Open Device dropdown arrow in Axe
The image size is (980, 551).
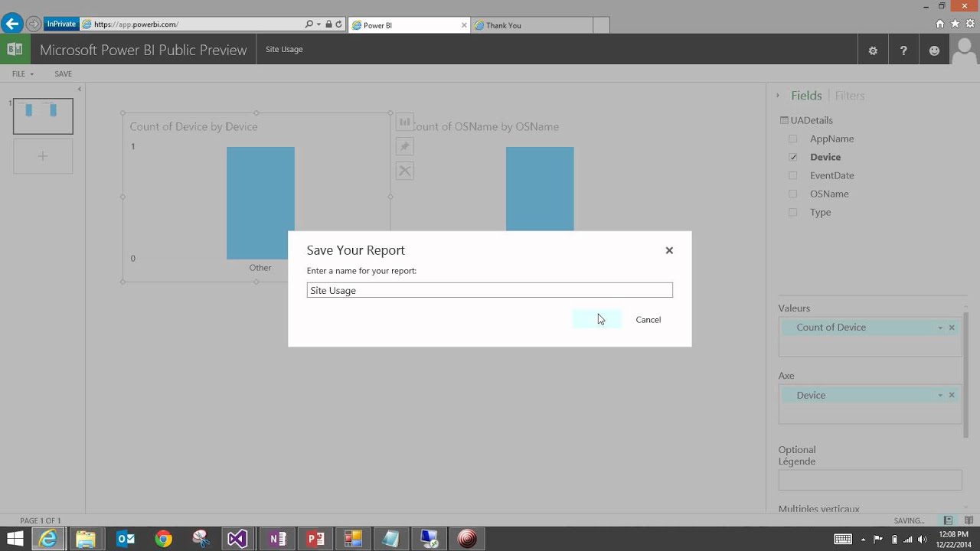pos(940,395)
